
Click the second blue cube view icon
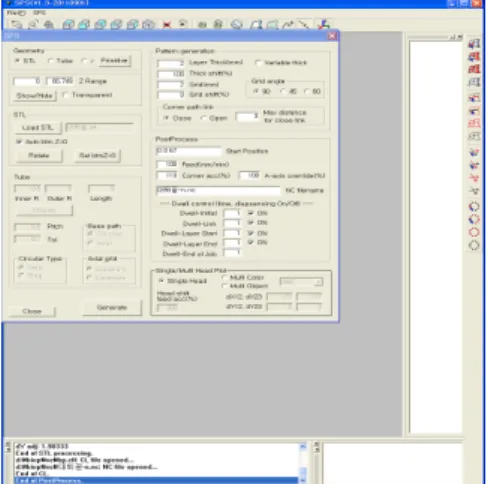pos(84,24)
